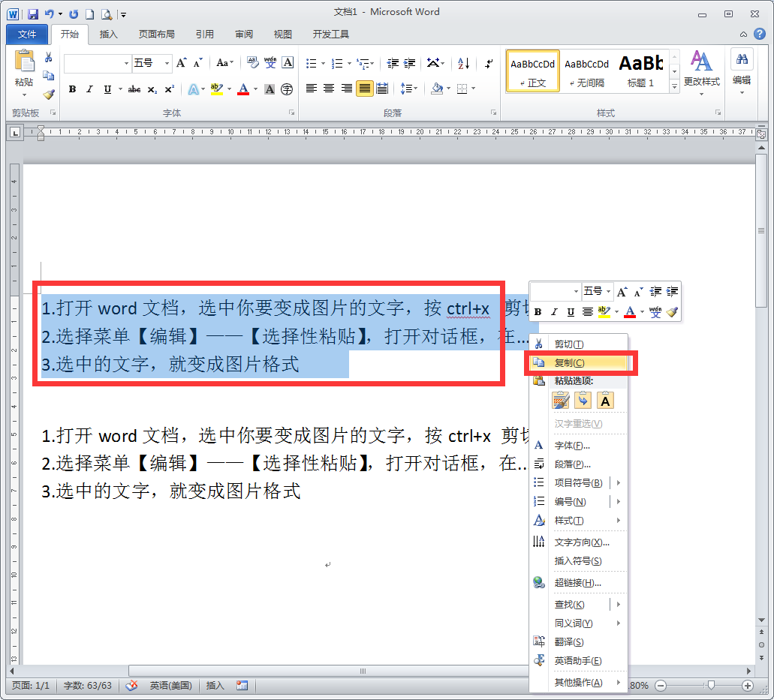Switch to 页面布局 Page Layout tab

[156, 34]
